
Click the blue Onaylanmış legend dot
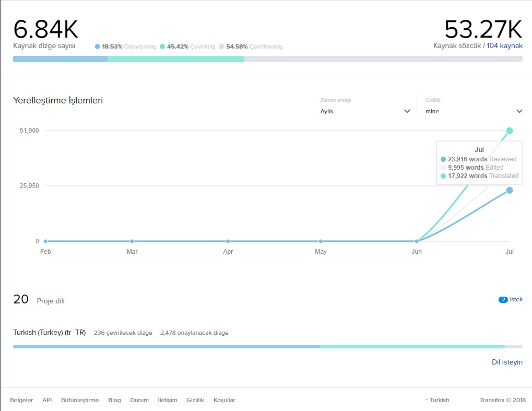[x=98, y=46]
